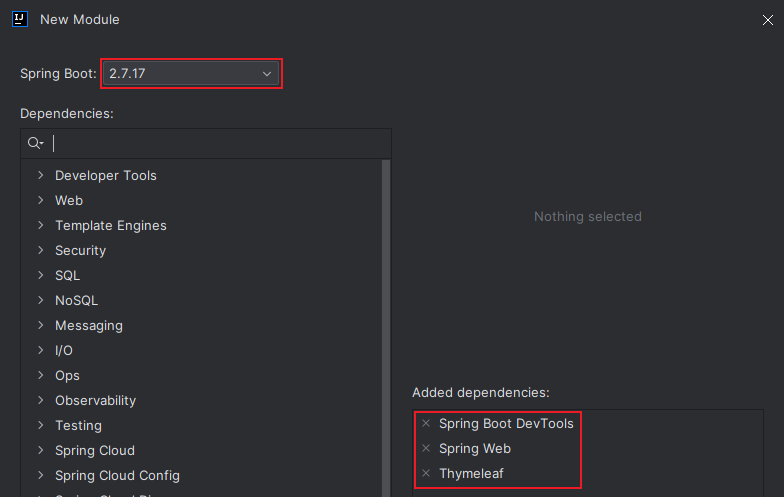The image size is (784, 497).
Task: Select Thymeleaf in added dependencies list
Action: coord(471,473)
